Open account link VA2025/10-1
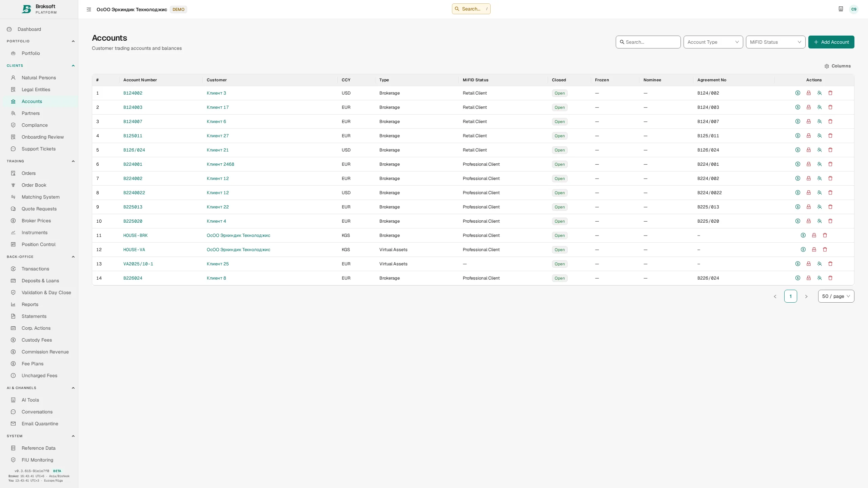 138,264
